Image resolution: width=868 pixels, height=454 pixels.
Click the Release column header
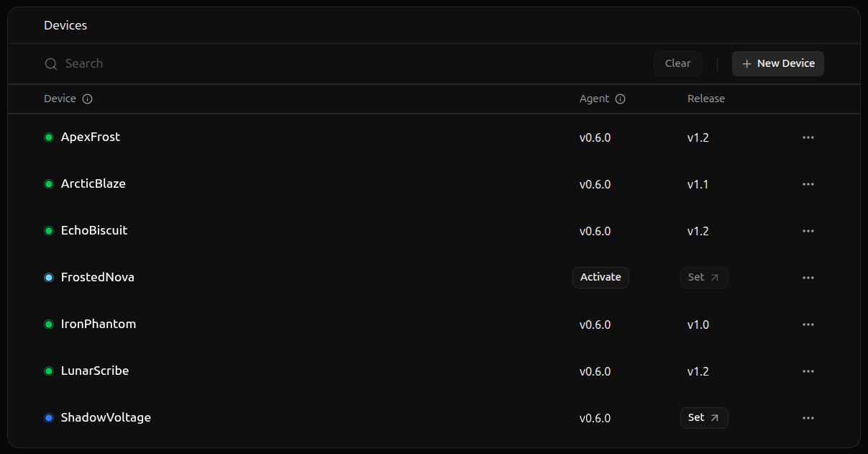pyautogui.click(x=705, y=99)
